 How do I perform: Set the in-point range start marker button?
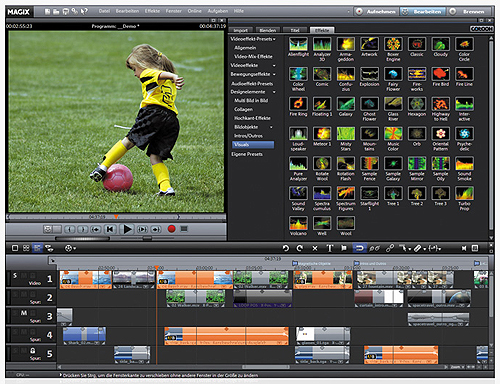[x=69, y=229]
